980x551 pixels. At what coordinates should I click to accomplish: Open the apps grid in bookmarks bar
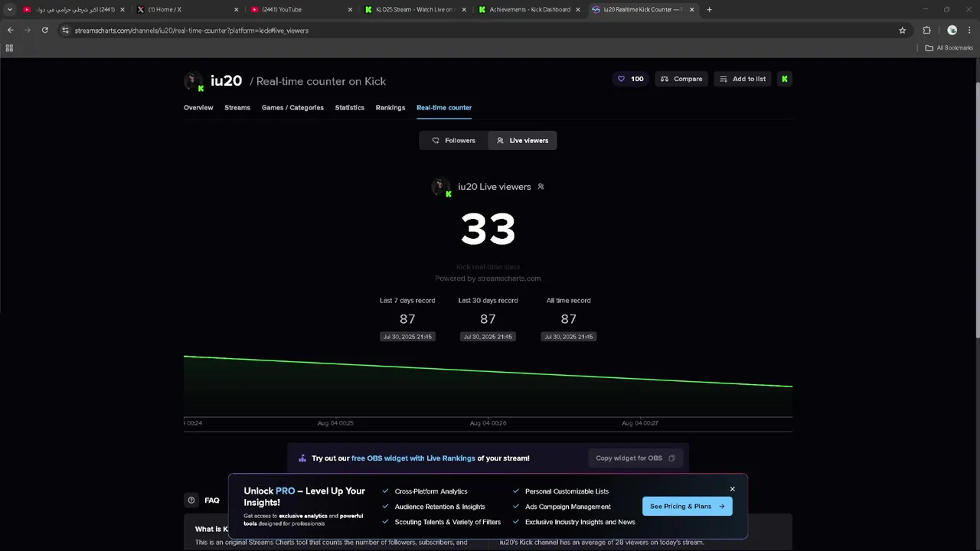pyautogui.click(x=9, y=47)
